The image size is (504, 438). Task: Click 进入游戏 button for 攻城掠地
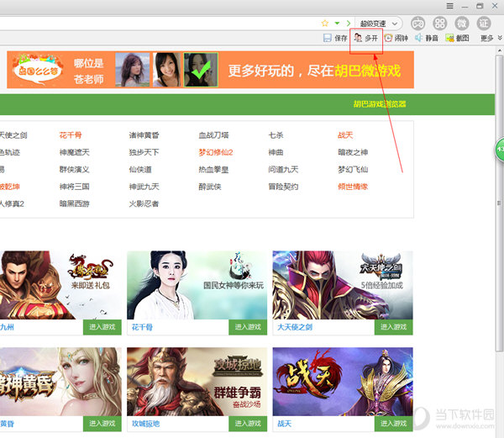pyautogui.click(x=248, y=424)
